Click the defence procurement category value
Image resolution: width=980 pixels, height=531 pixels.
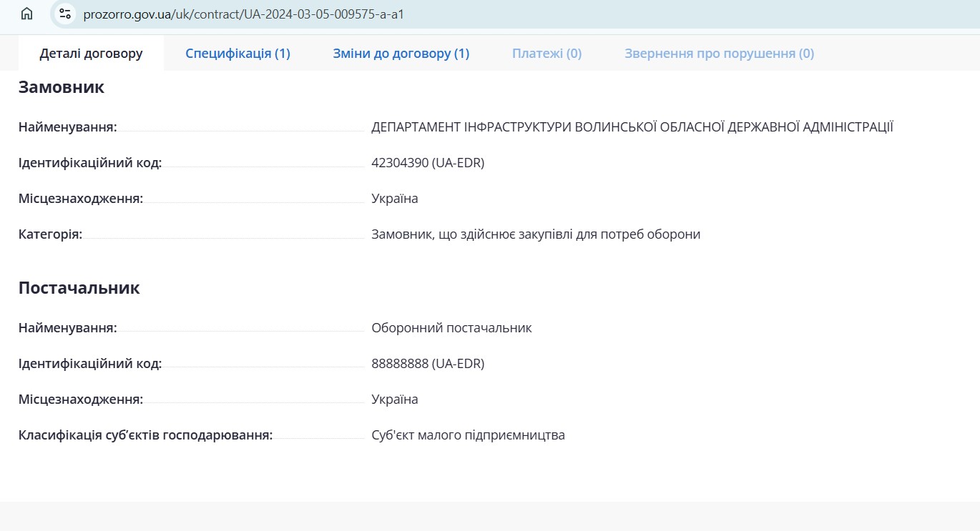coord(535,234)
